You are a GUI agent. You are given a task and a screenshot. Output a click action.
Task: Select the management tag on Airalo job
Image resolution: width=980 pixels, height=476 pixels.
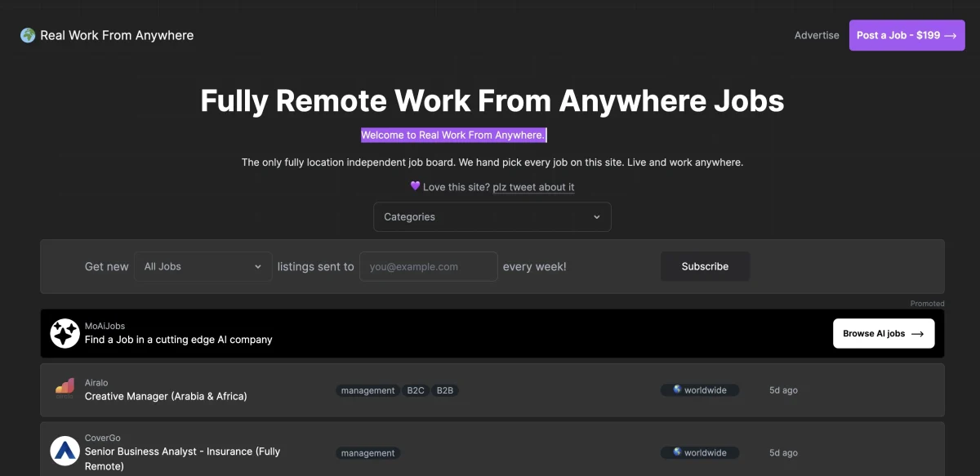(x=367, y=390)
